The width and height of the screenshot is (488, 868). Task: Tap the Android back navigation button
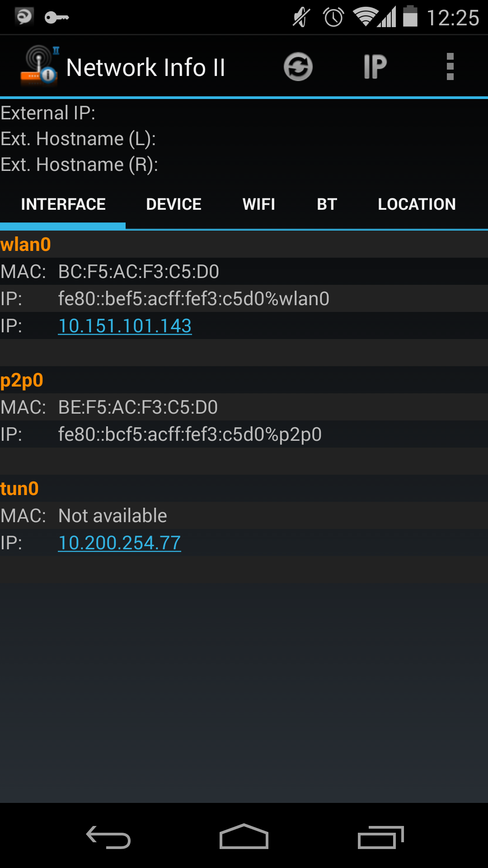[108, 837]
